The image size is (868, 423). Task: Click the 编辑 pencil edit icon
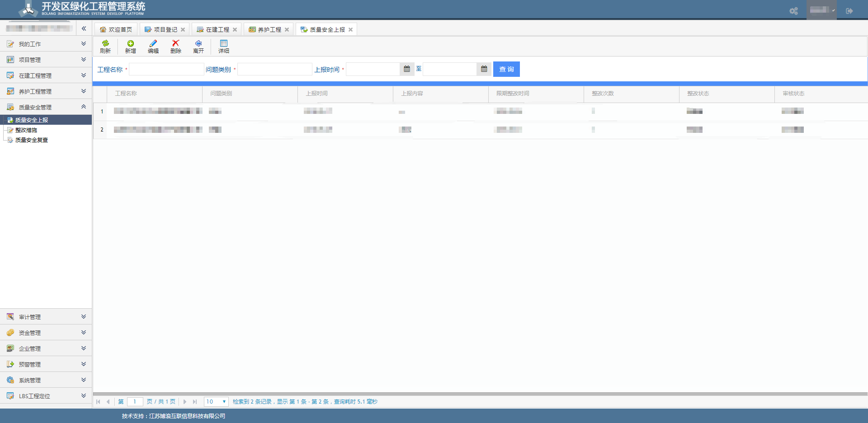coord(153,44)
